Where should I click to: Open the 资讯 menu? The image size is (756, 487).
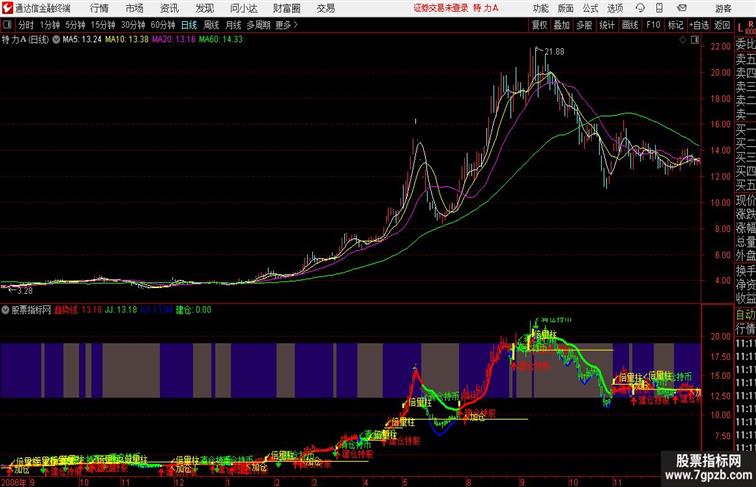pyautogui.click(x=169, y=8)
